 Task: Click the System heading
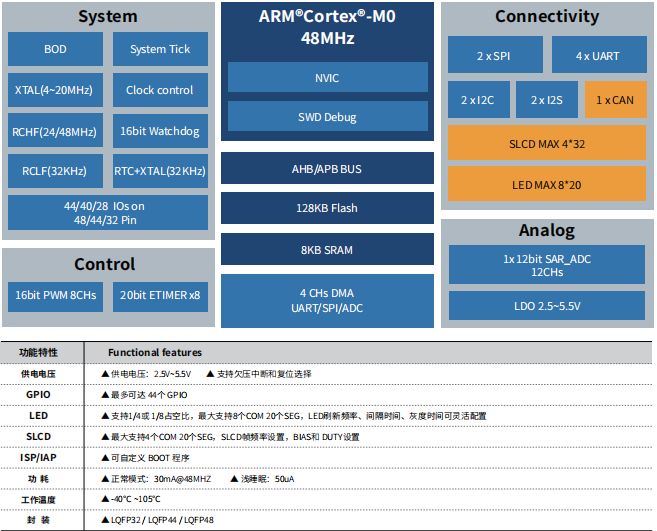(108, 16)
